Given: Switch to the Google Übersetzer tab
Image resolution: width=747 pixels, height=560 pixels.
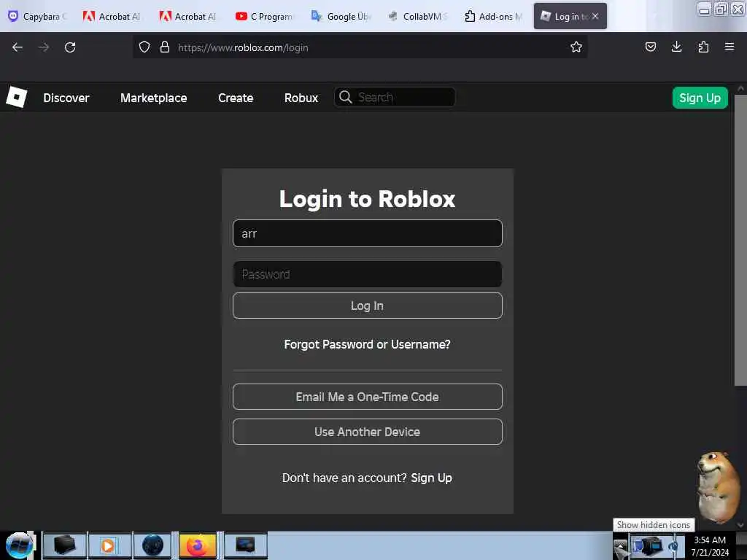Looking at the screenshot, I should tap(341, 16).
